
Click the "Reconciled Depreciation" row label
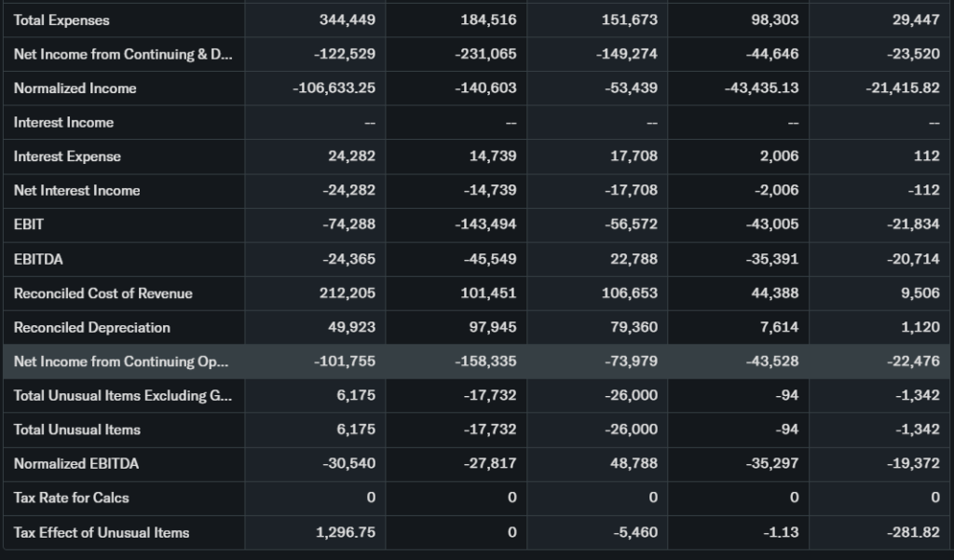pos(91,327)
